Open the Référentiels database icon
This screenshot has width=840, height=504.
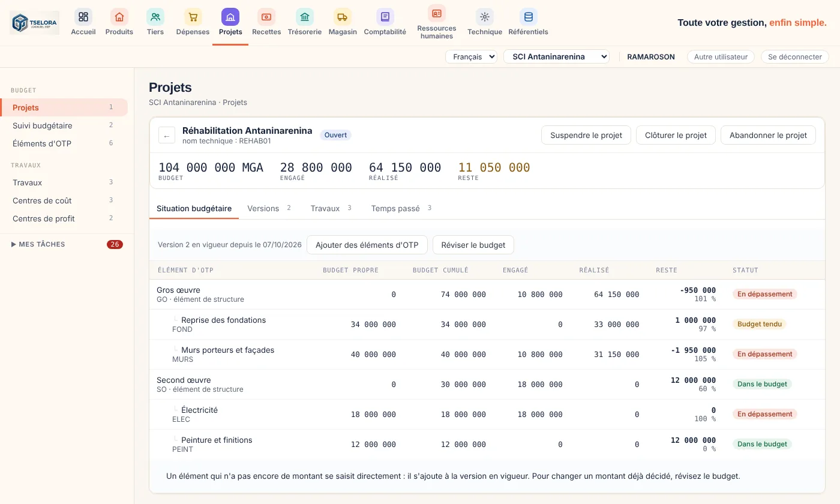pos(528,17)
